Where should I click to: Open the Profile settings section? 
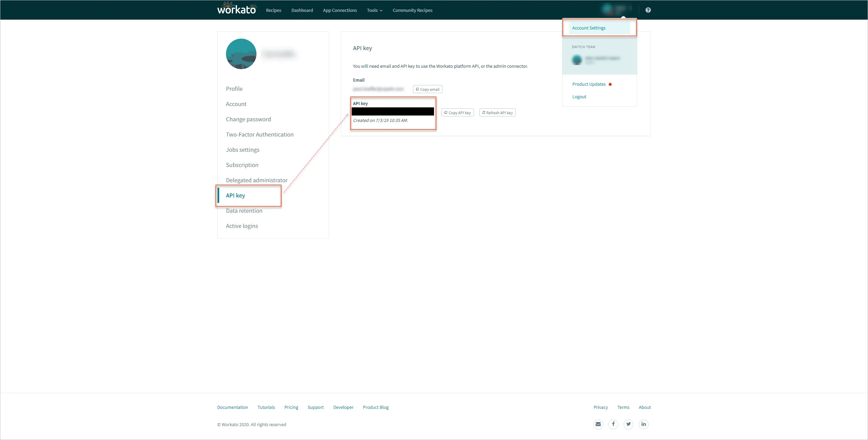pos(234,89)
